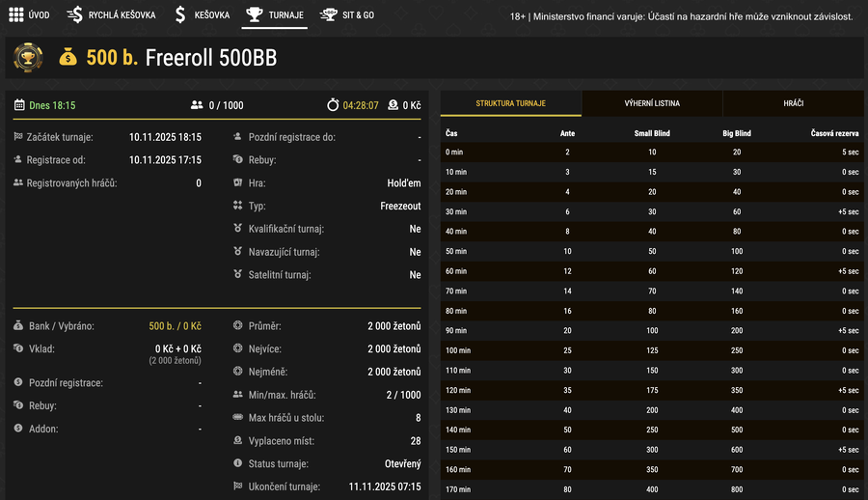
Task: Click the Hold'em game value
Action: 403,183
